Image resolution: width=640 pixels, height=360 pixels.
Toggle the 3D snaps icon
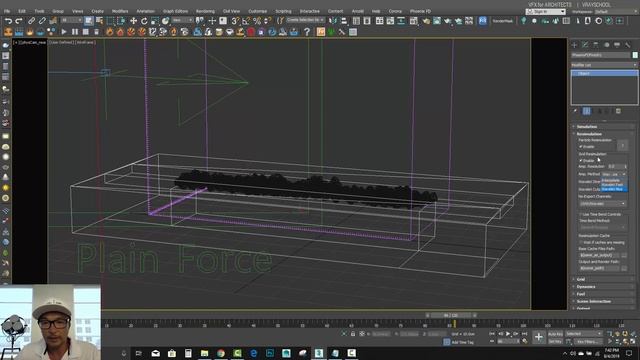[235, 21]
